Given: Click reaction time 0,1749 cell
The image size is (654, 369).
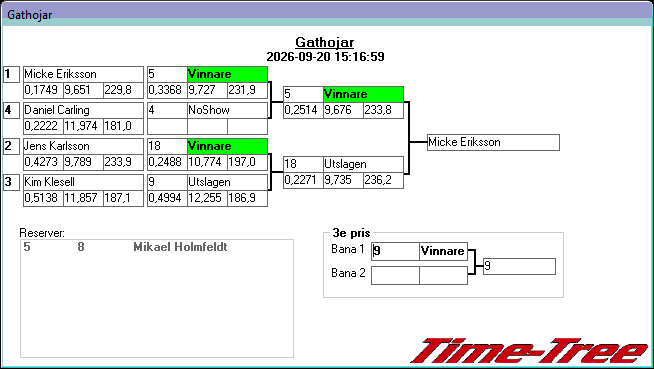Looking at the screenshot, I should (43, 90).
